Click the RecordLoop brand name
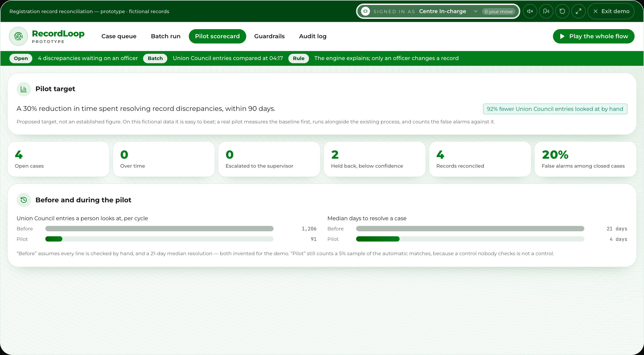644x355 pixels. pyautogui.click(x=58, y=33)
